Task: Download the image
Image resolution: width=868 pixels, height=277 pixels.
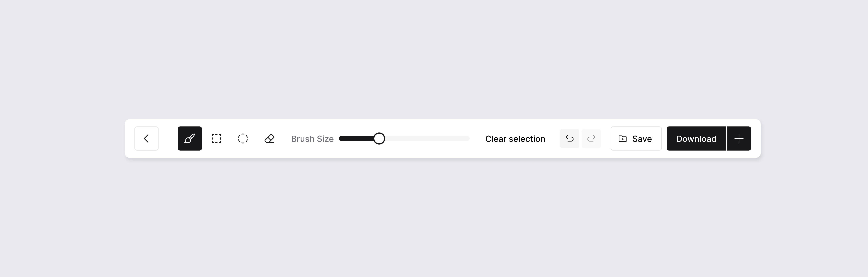Action: 696,138
